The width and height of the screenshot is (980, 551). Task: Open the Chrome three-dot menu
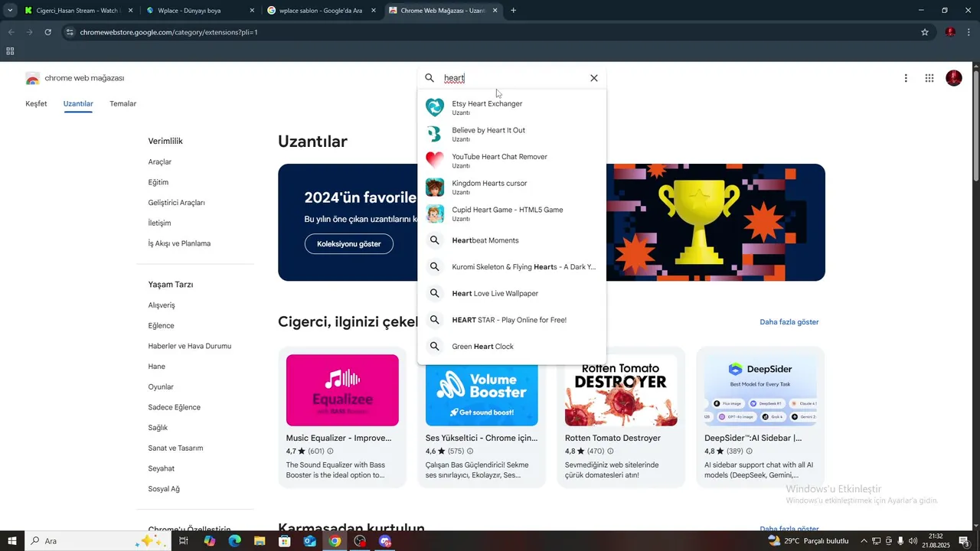(x=969, y=32)
